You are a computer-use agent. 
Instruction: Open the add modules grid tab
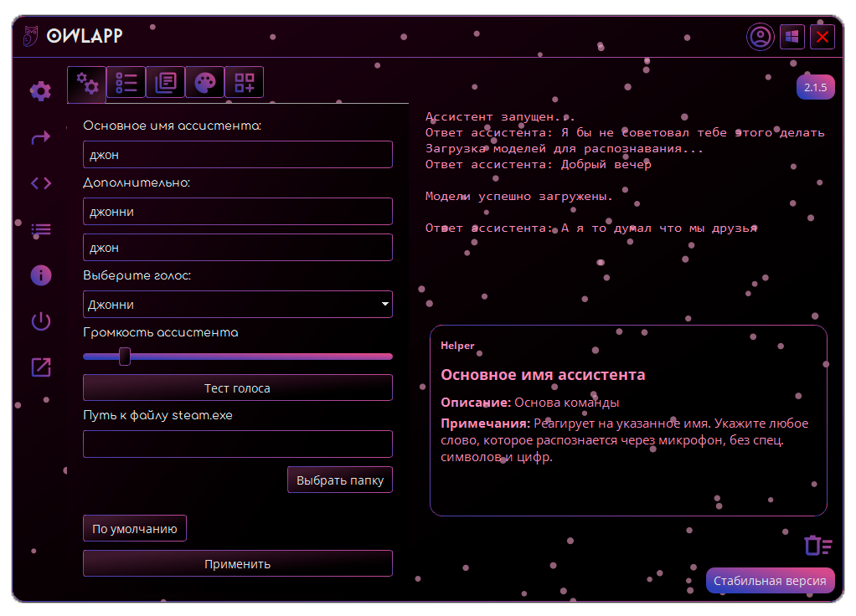(244, 82)
